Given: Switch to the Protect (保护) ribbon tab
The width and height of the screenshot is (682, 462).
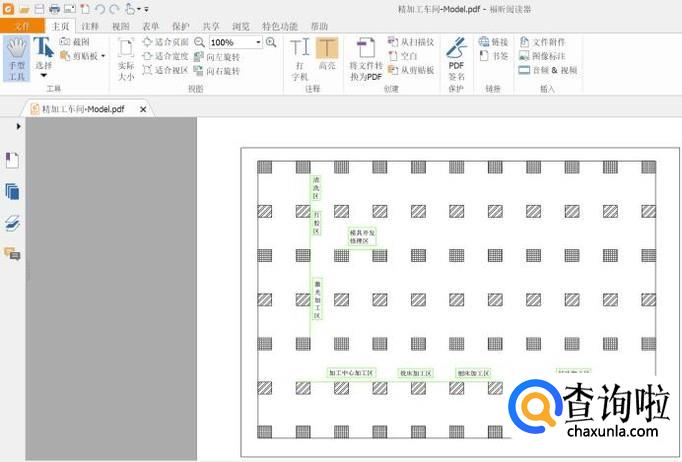Looking at the screenshot, I should click(181, 26).
